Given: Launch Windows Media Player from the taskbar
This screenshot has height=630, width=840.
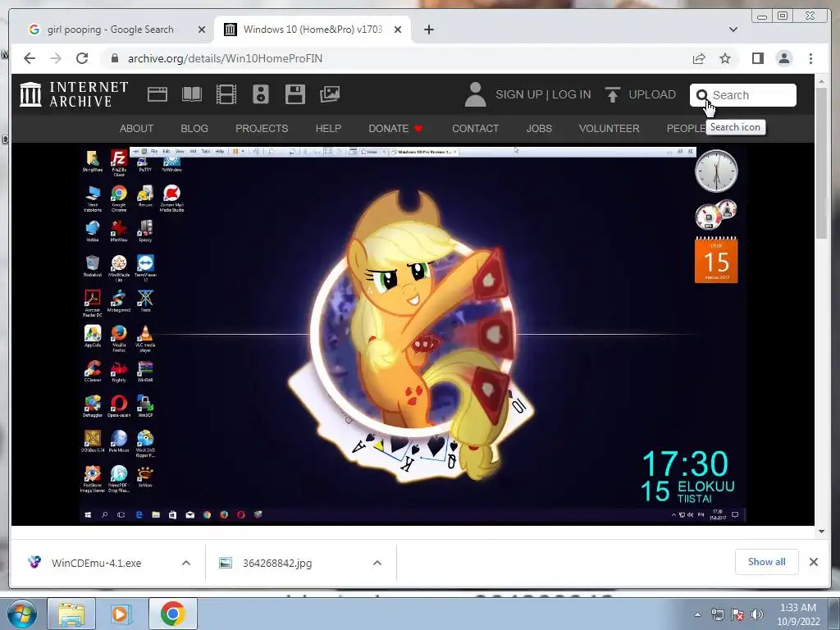Looking at the screenshot, I should coord(121,614).
